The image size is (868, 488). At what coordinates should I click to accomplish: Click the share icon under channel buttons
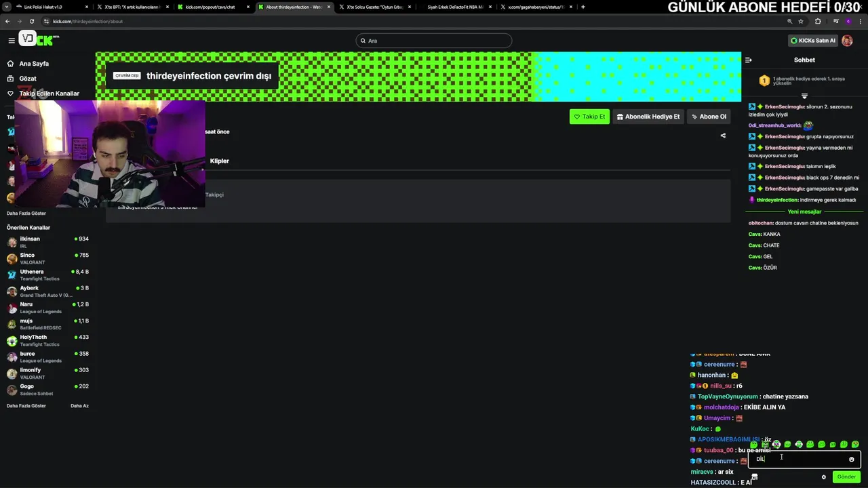[x=723, y=136]
